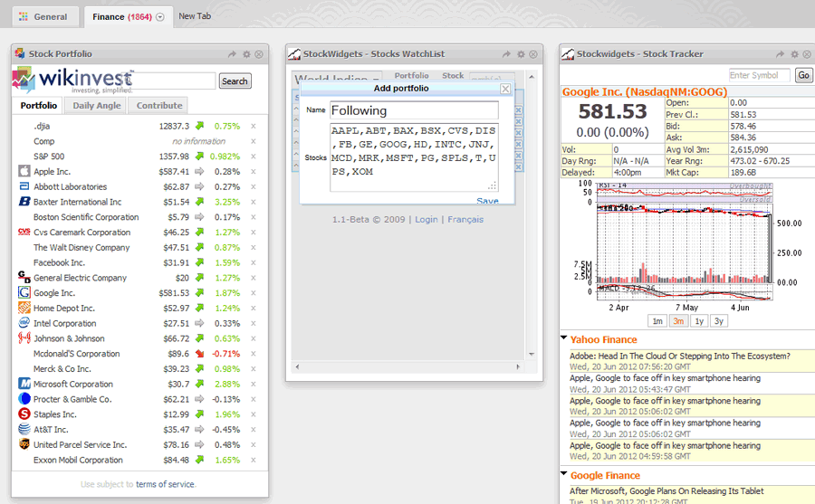The image size is (815, 504).
Task: Open Stock Portfolio widget settings gear
Action: pyautogui.click(x=246, y=54)
